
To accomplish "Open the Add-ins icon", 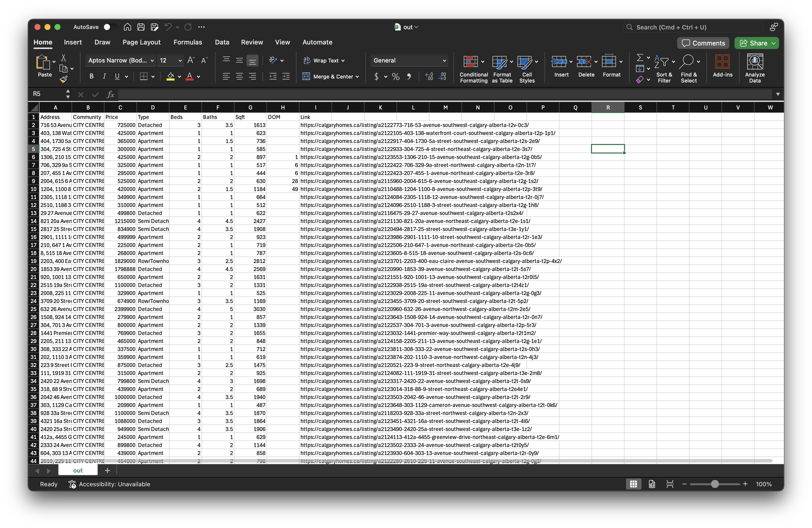I will pyautogui.click(x=722, y=62).
